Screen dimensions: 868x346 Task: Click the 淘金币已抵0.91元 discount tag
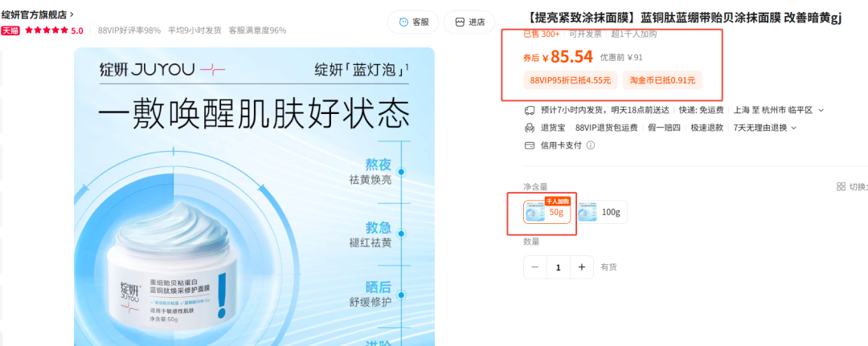tap(662, 80)
